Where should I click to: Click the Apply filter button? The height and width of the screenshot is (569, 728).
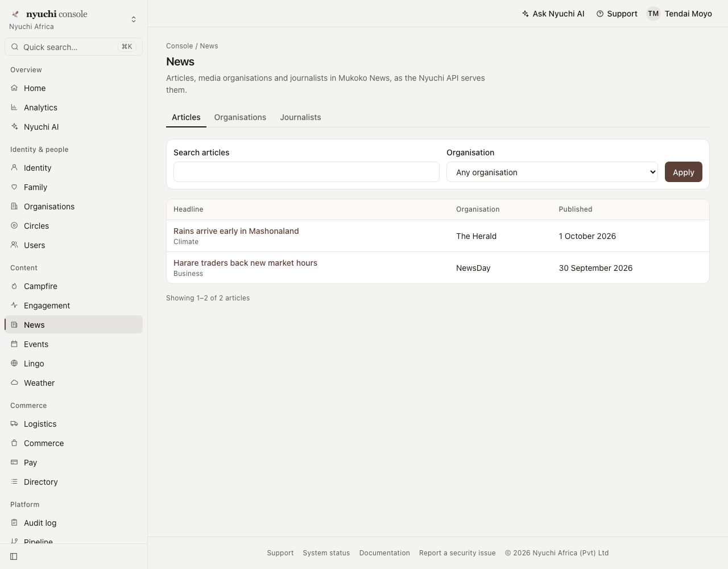684,172
